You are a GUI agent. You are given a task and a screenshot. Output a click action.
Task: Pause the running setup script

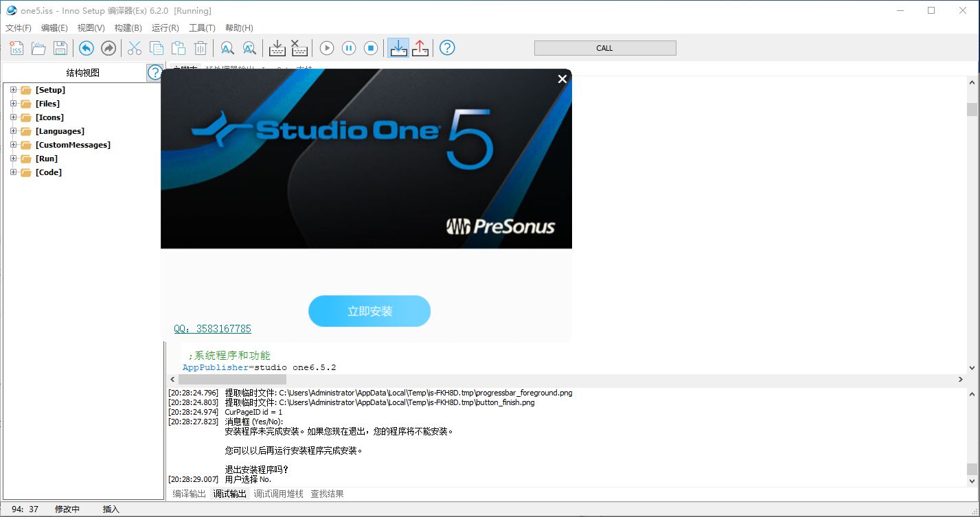(x=349, y=48)
